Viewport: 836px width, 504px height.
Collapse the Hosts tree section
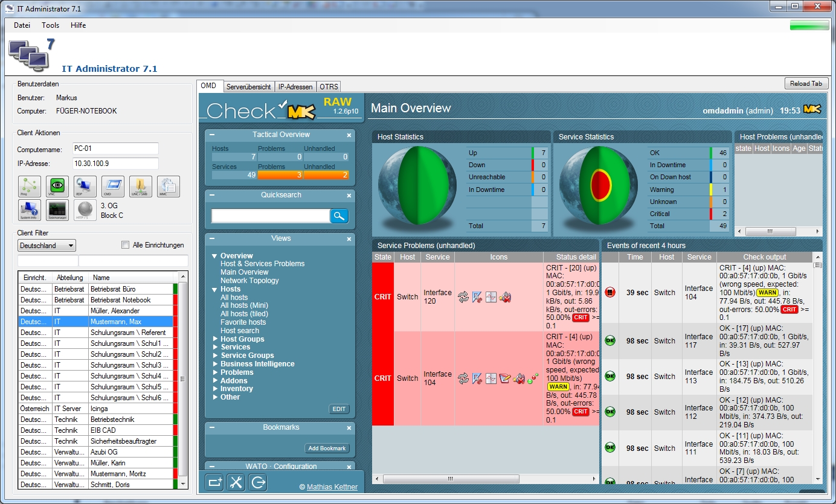[214, 289]
